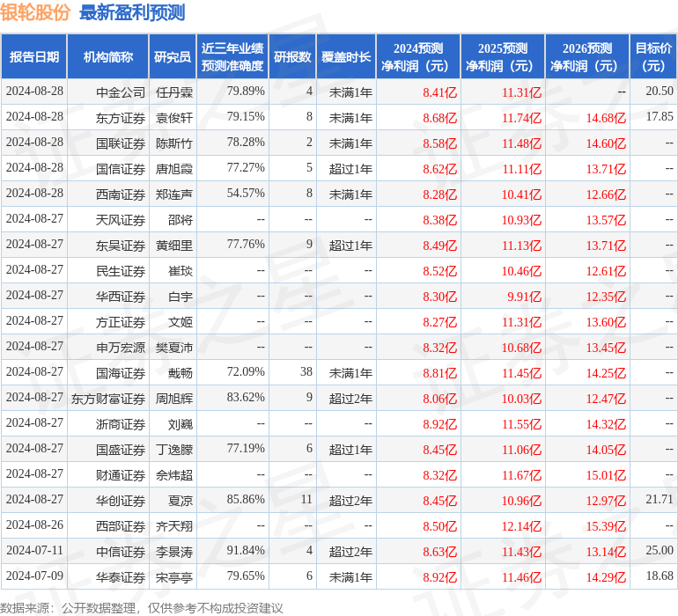The height and width of the screenshot is (616, 678).
Task: Click analyst name 郑连声
Action: pyautogui.click(x=174, y=194)
